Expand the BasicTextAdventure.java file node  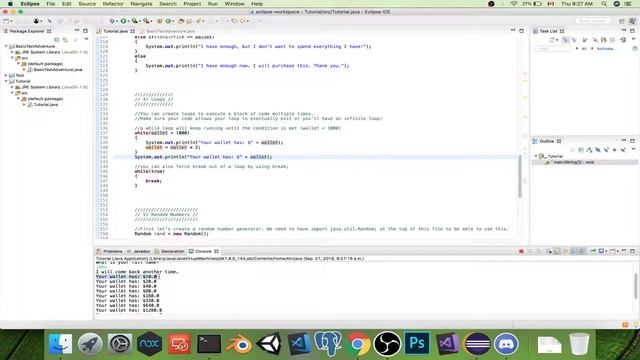[x=24, y=69]
